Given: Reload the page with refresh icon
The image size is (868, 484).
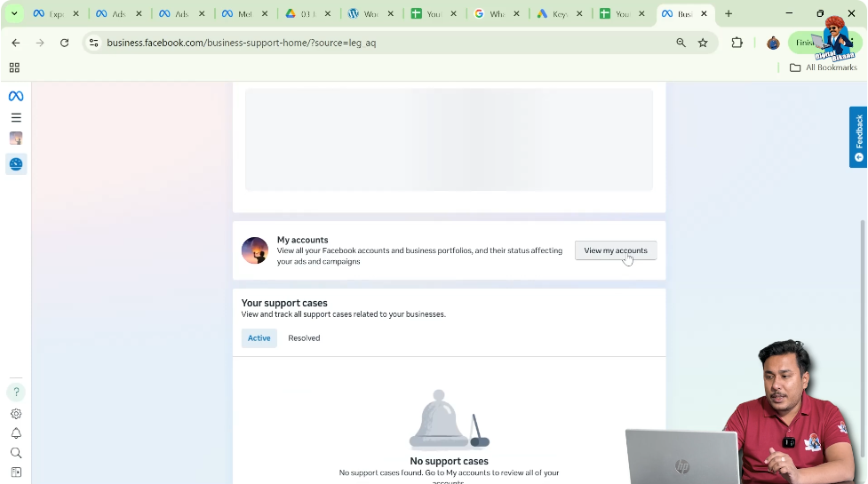Looking at the screenshot, I should [x=64, y=43].
